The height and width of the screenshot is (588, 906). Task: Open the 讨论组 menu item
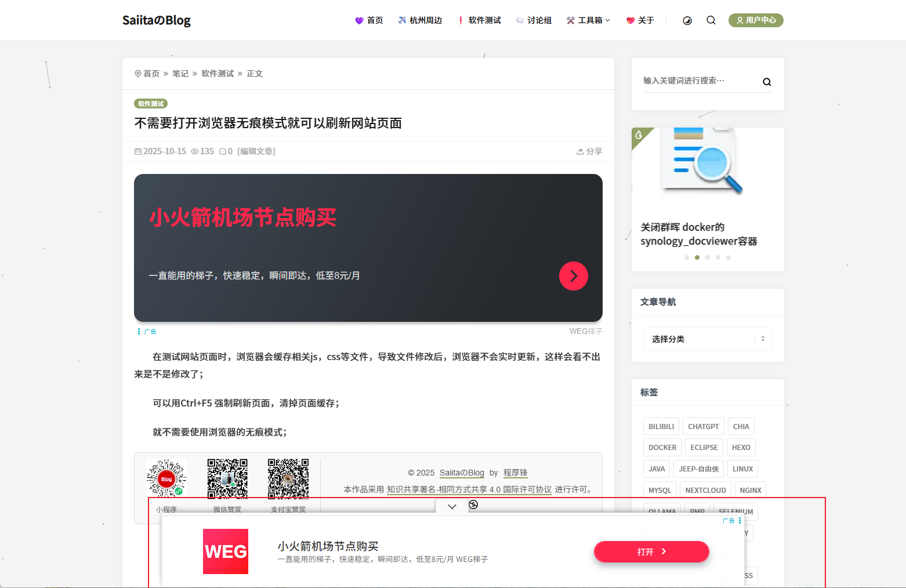tap(533, 20)
